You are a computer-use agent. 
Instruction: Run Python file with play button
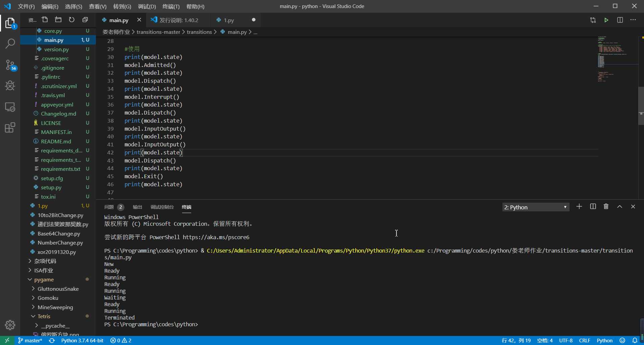point(606,20)
